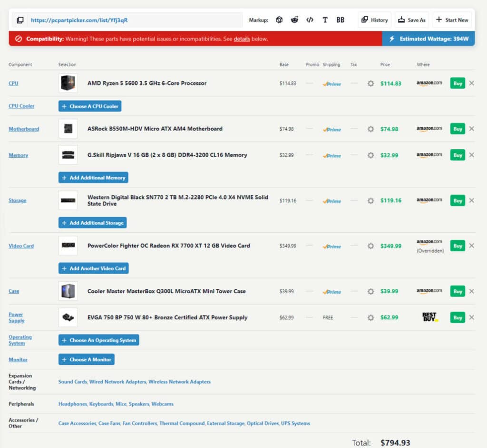Screen dimensions: 487x448
Task: Remove Cooler Master Q300L case from list
Action: pyautogui.click(x=471, y=291)
